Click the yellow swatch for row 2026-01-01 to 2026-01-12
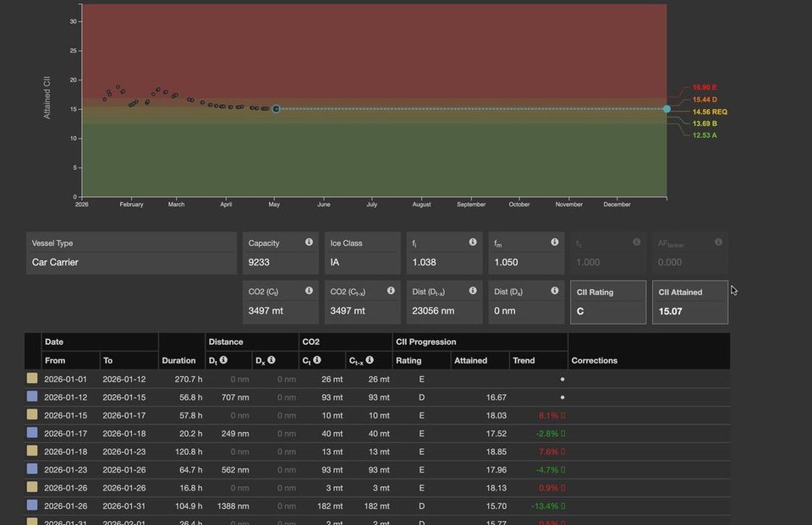Screen dimensions: 812x525 [x=32, y=379]
